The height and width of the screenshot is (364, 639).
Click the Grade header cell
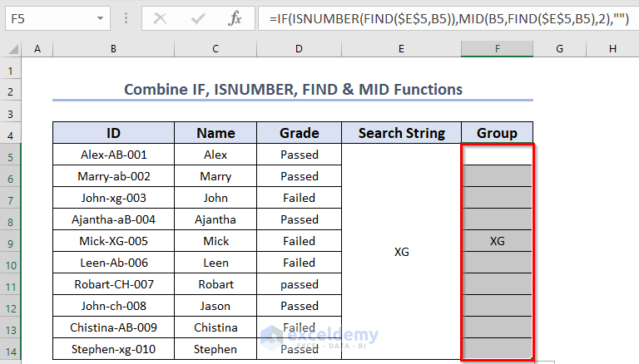[299, 133]
